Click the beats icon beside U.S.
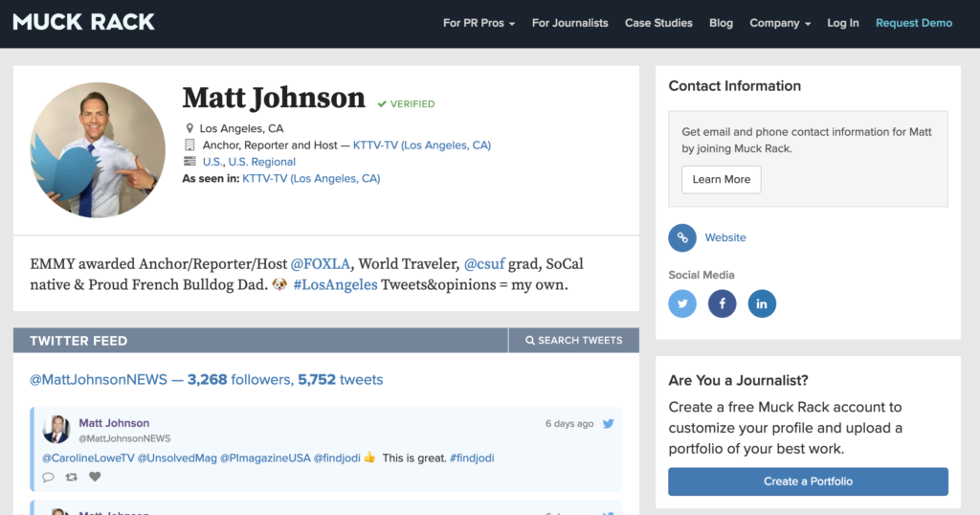The image size is (980, 515). click(189, 161)
